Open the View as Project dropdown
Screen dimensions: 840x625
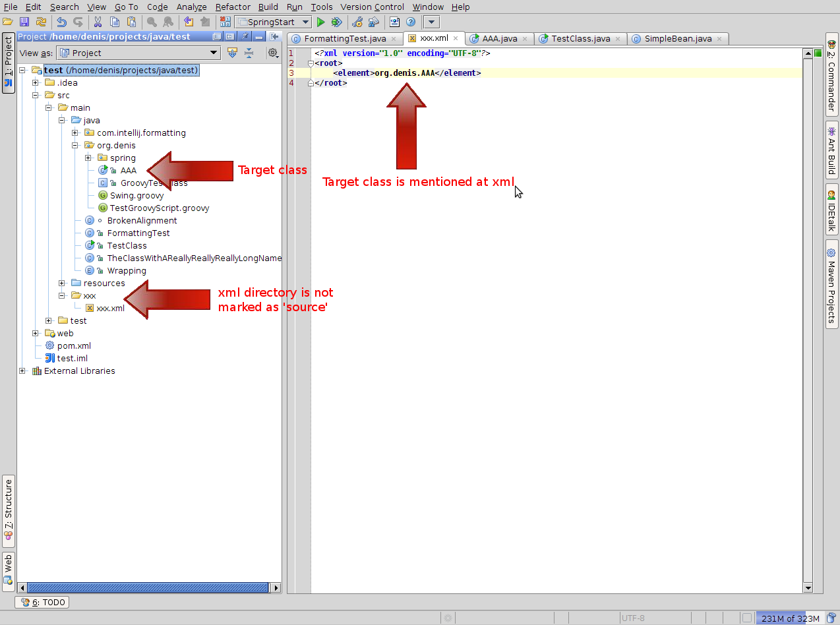pyautogui.click(x=138, y=53)
